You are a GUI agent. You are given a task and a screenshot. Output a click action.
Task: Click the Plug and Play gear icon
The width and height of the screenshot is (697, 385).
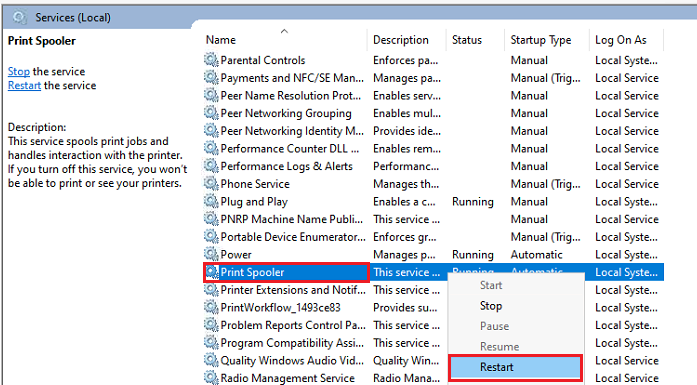pyautogui.click(x=211, y=201)
